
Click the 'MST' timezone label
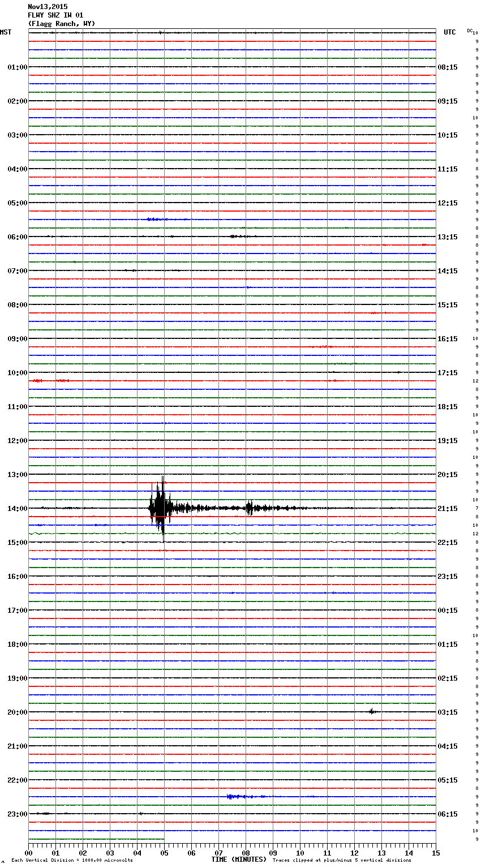tap(6, 32)
